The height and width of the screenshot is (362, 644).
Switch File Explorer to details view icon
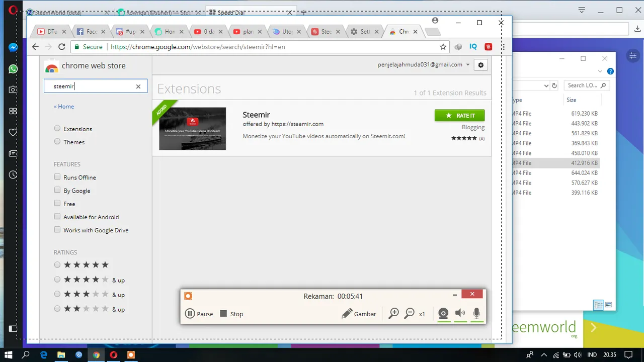tap(598, 305)
